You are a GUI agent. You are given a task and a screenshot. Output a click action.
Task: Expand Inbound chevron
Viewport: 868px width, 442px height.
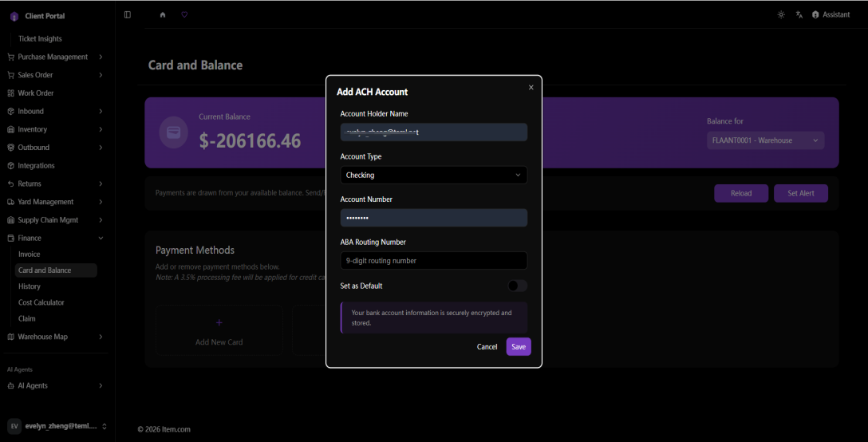pyautogui.click(x=101, y=112)
